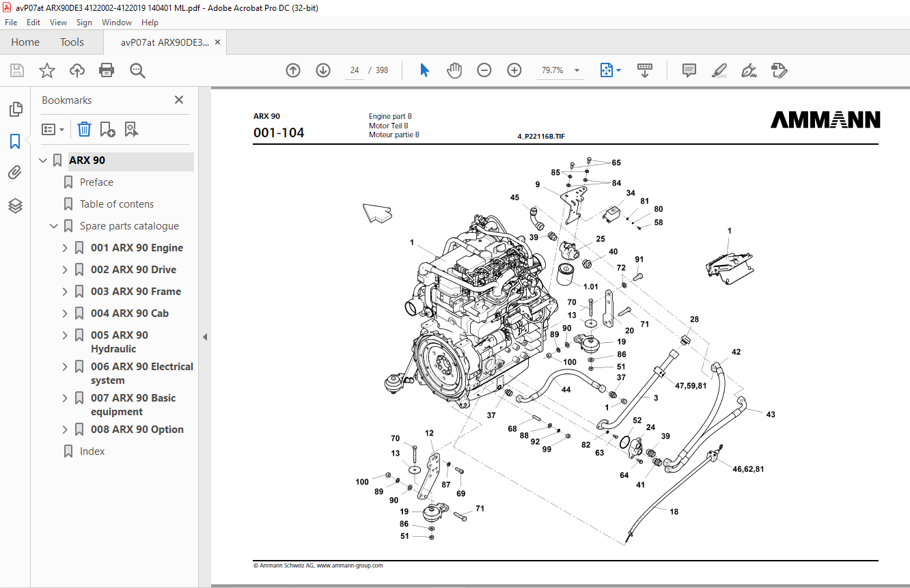Open the bookmark options menu
This screenshot has height=588, width=910.
(x=53, y=129)
